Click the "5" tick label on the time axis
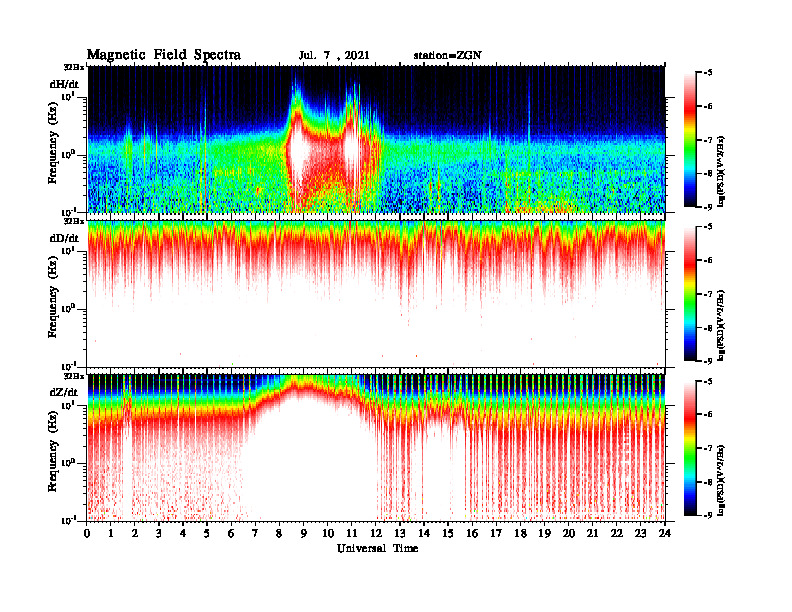792x612 pixels. click(x=207, y=533)
